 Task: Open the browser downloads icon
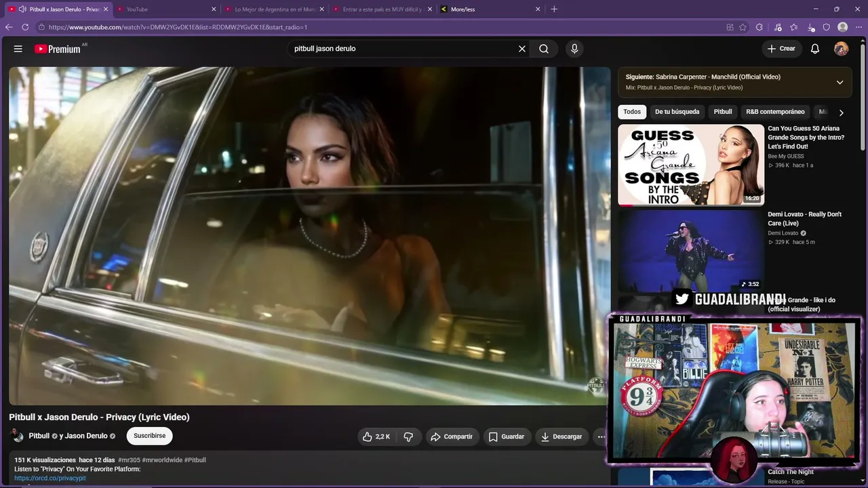(x=811, y=27)
